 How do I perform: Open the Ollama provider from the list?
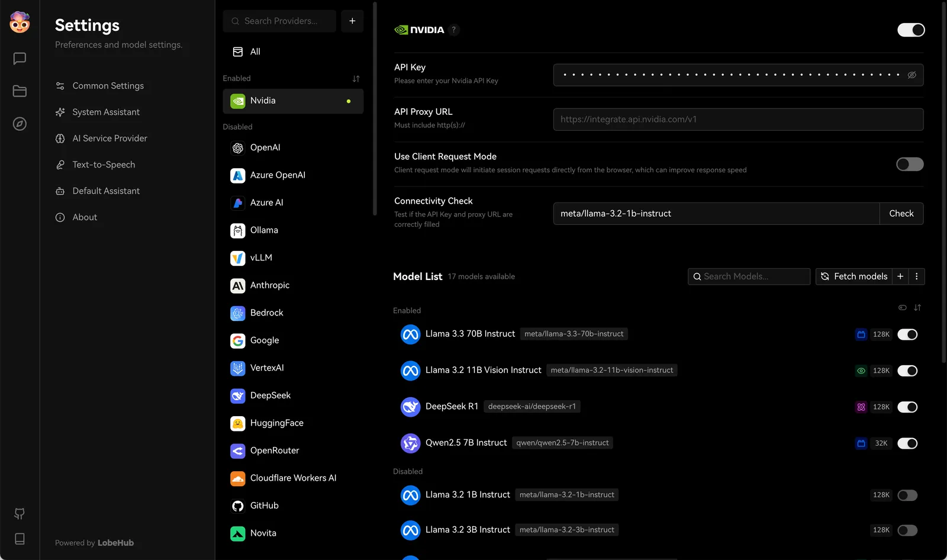tap(264, 230)
